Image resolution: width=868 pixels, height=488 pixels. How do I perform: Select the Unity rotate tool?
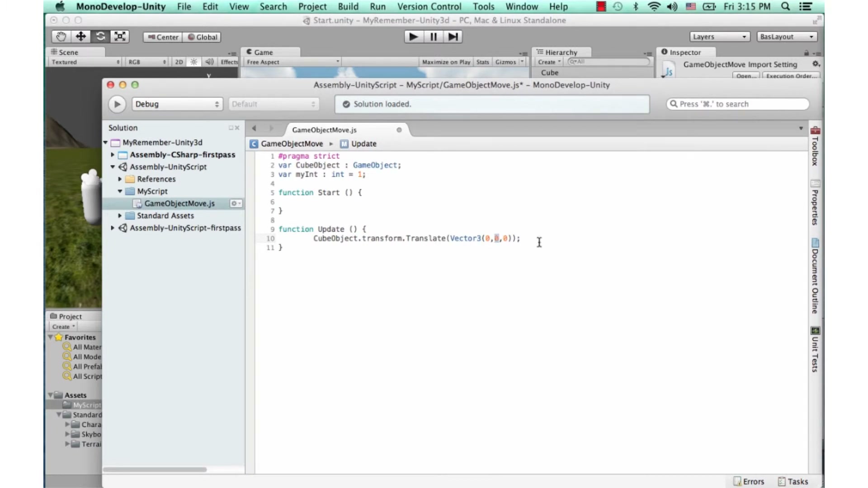(x=100, y=37)
